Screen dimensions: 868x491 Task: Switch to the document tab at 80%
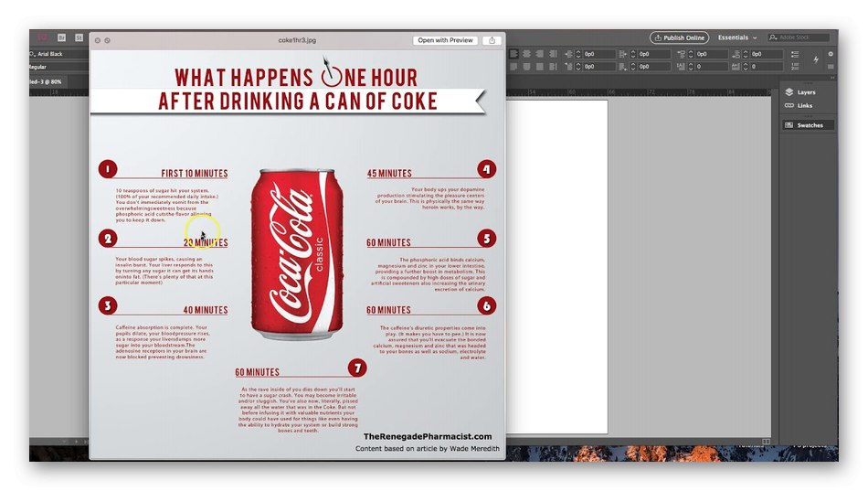pos(47,81)
